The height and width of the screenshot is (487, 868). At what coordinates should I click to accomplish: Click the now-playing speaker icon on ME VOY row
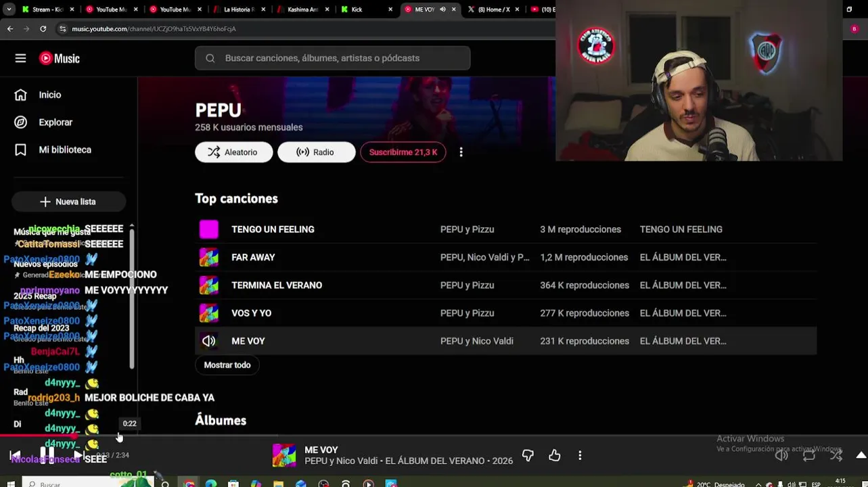(209, 341)
